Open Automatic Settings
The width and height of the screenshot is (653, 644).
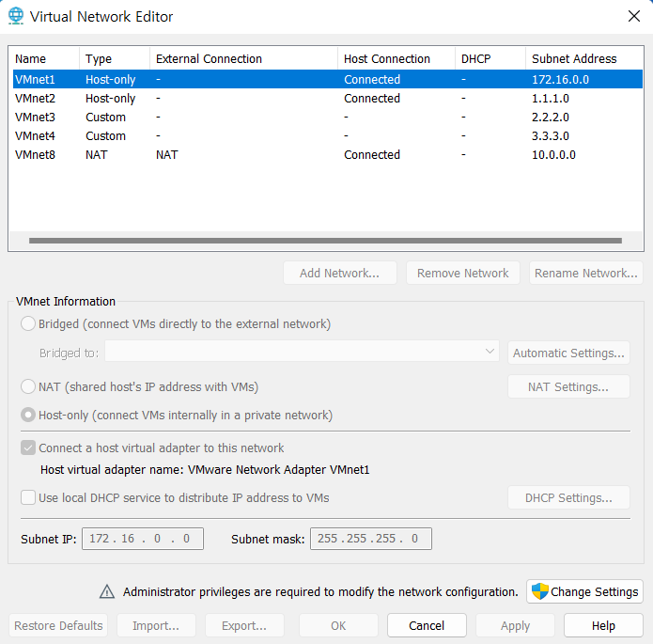click(x=568, y=353)
